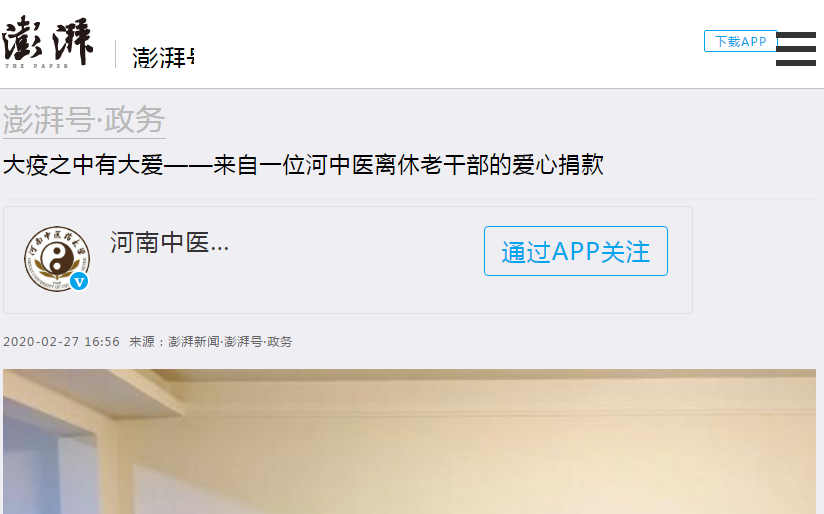
Task: Click the source text 澎湃新闻·澎湃号·政务
Action: [230, 342]
